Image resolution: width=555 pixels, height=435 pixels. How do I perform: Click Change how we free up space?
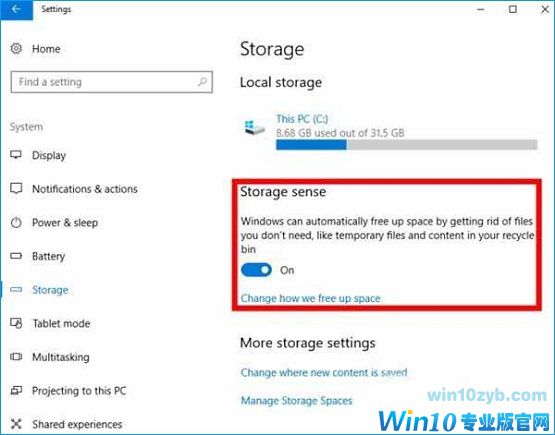pyautogui.click(x=310, y=298)
